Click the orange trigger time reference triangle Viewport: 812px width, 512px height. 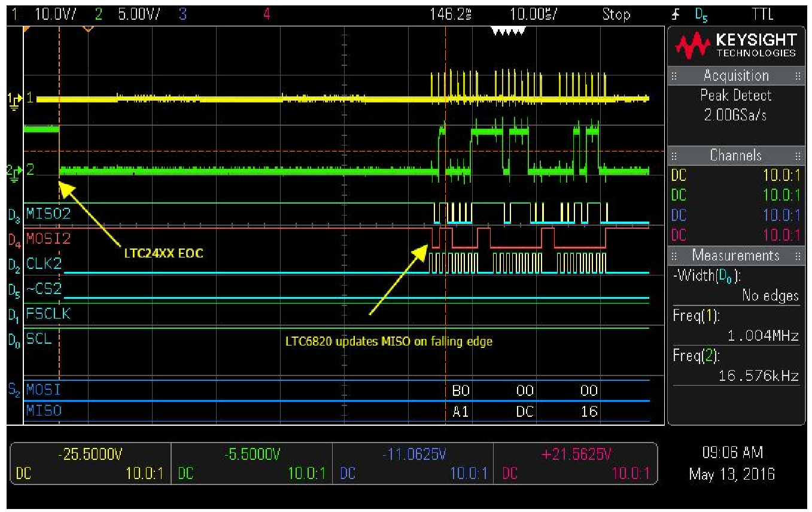click(89, 28)
